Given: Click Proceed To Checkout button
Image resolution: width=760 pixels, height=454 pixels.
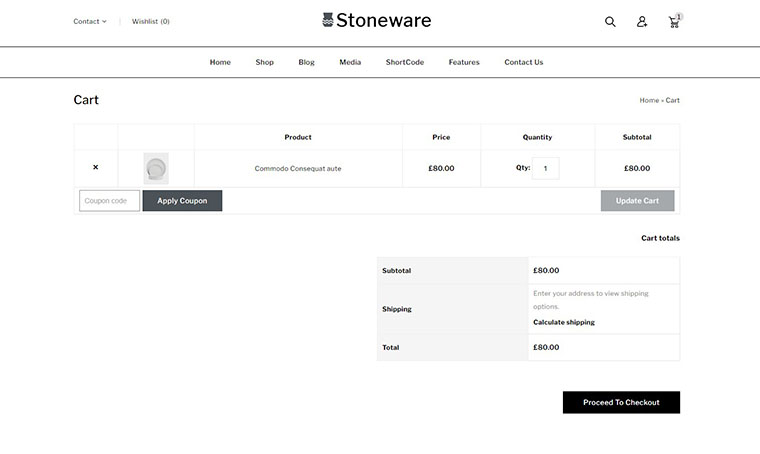Looking at the screenshot, I should (x=621, y=402).
